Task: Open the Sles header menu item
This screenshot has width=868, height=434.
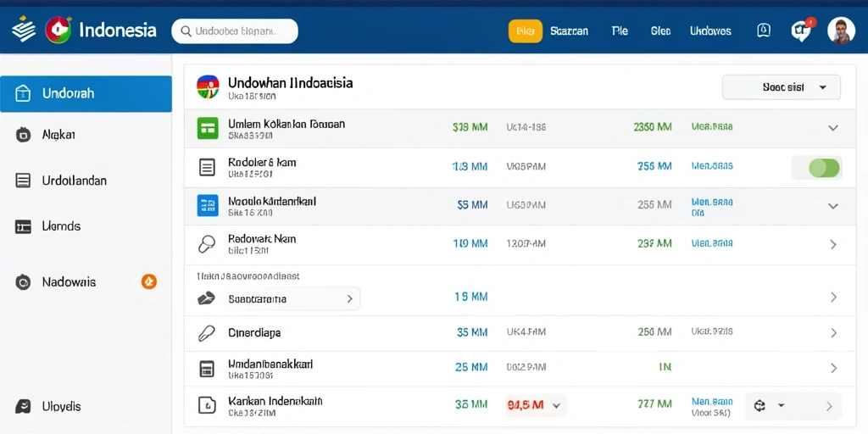Action: click(660, 31)
